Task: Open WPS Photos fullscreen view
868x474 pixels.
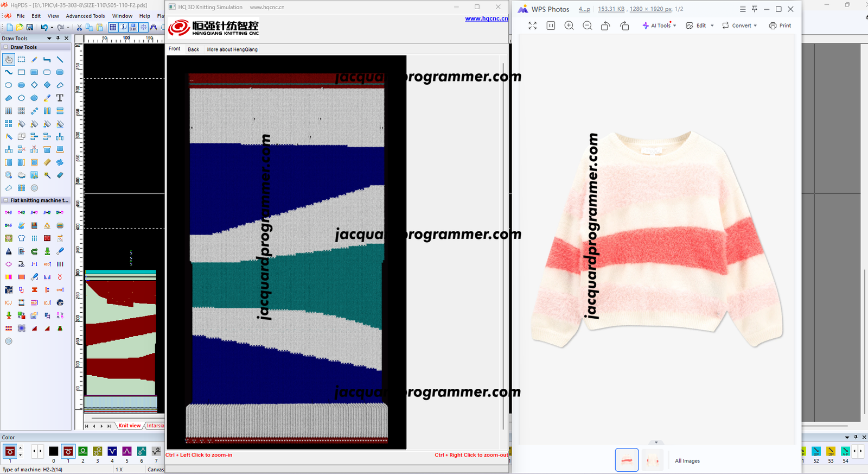Action: pos(533,26)
